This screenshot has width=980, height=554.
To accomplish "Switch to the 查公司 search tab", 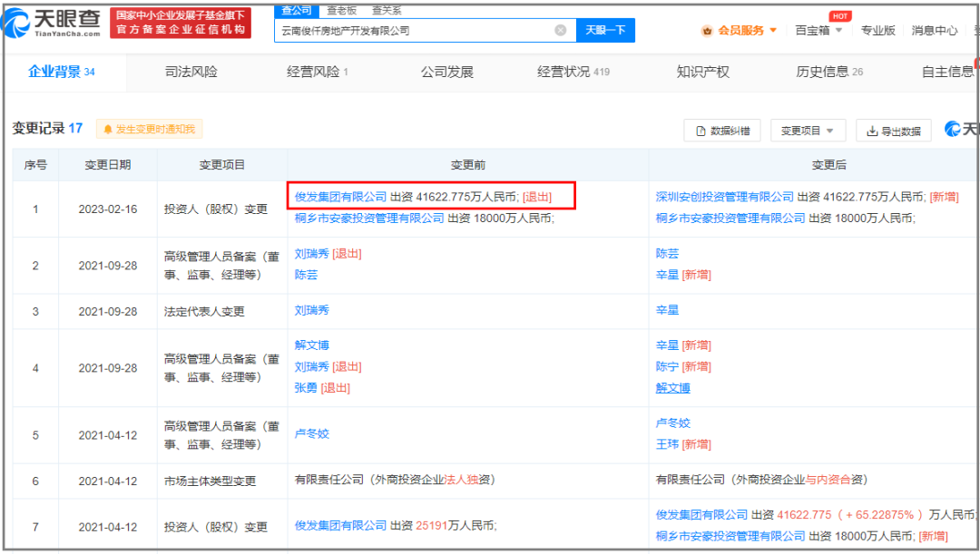I will click(296, 11).
